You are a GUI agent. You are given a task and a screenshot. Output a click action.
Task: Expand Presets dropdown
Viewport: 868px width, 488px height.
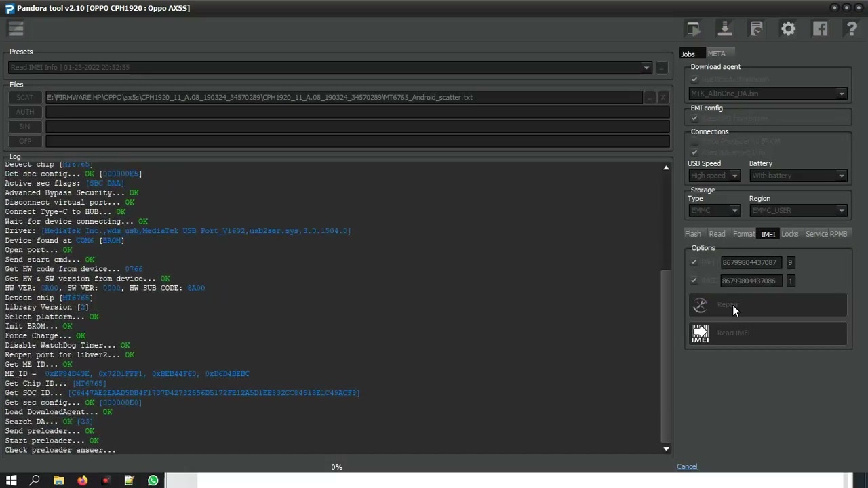coord(646,68)
